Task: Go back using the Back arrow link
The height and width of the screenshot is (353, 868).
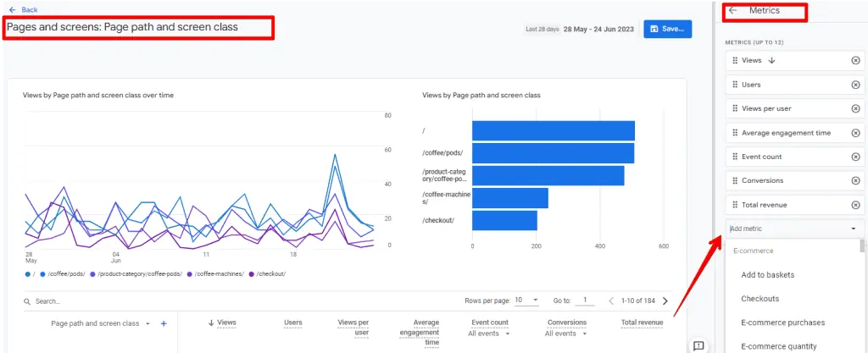Action: pos(23,10)
